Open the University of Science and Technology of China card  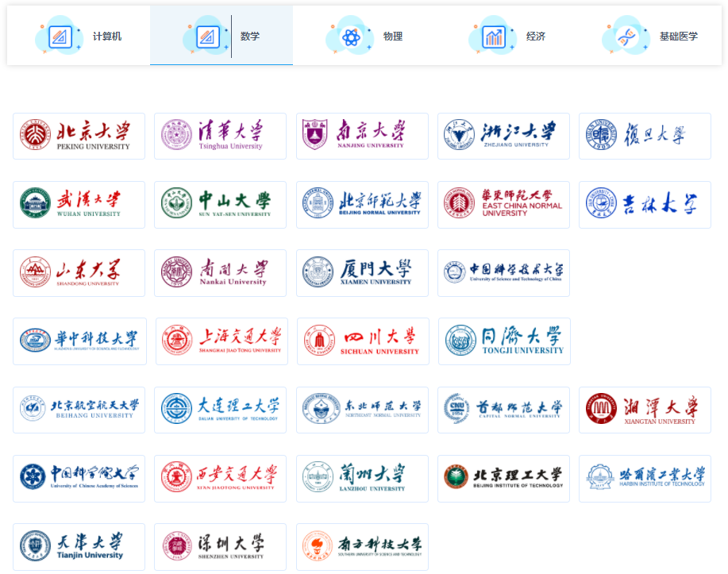tap(503, 273)
